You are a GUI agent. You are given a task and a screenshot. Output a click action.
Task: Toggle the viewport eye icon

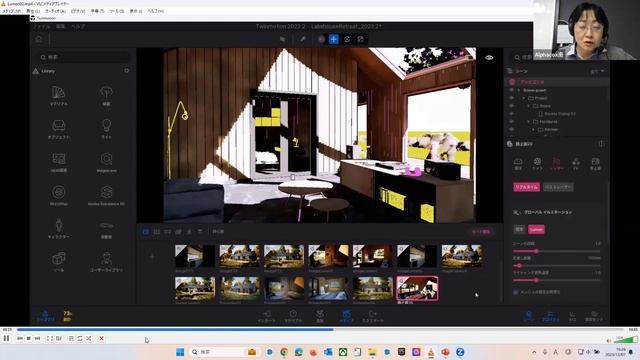(489, 58)
